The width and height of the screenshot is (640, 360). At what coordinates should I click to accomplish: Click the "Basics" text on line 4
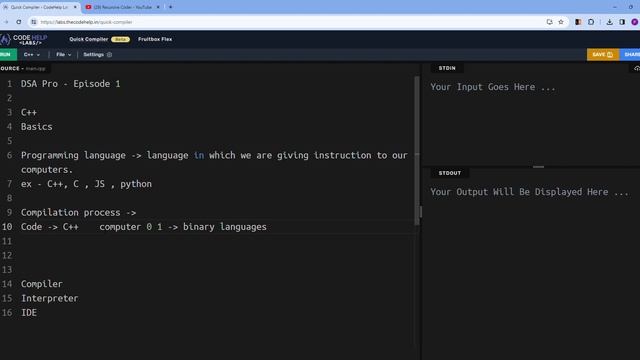pos(37,127)
